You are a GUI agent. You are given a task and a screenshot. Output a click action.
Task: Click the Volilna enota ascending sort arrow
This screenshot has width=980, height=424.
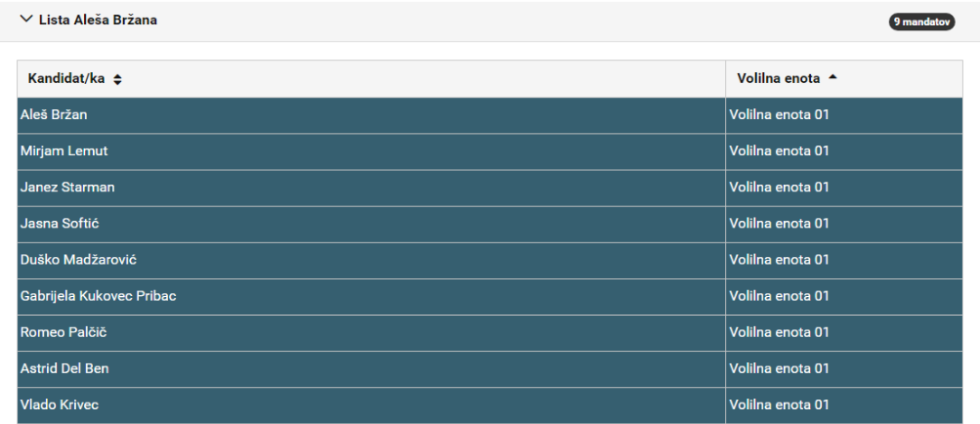tap(831, 77)
